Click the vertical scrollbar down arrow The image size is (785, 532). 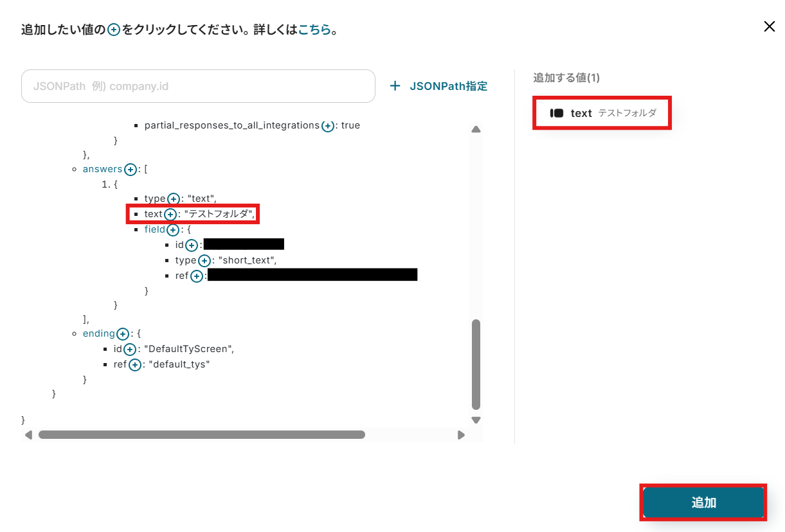pos(476,420)
